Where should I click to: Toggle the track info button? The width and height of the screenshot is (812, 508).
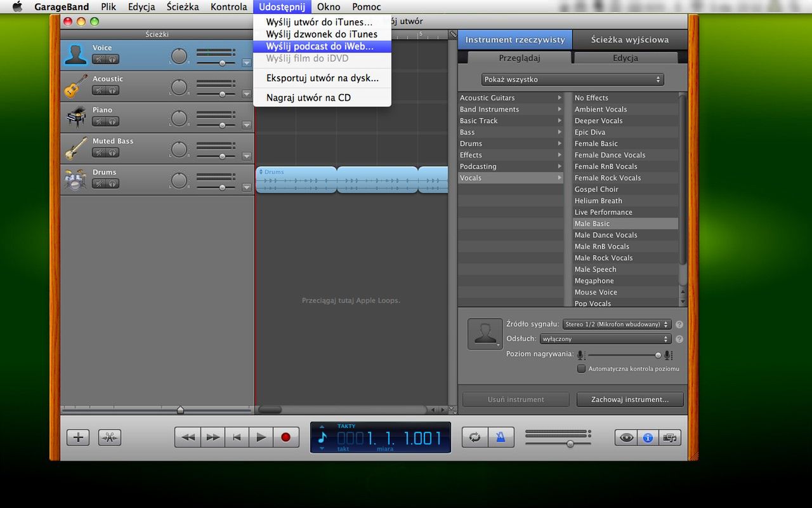648,438
